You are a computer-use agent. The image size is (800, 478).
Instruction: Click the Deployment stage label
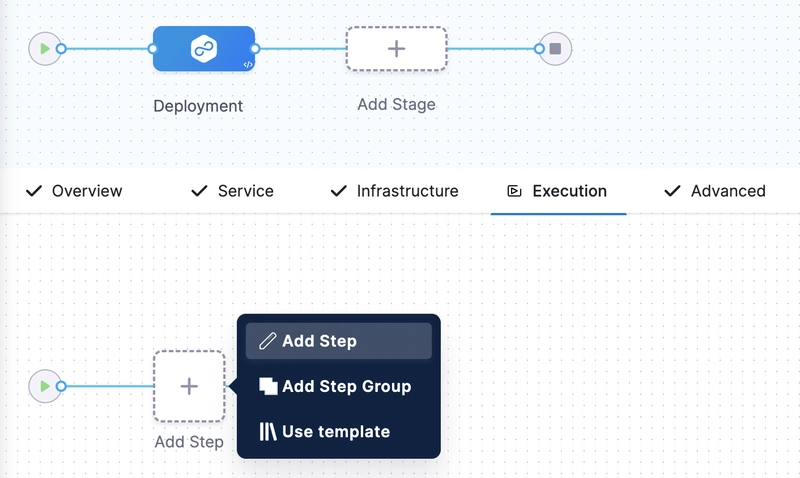(198, 106)
